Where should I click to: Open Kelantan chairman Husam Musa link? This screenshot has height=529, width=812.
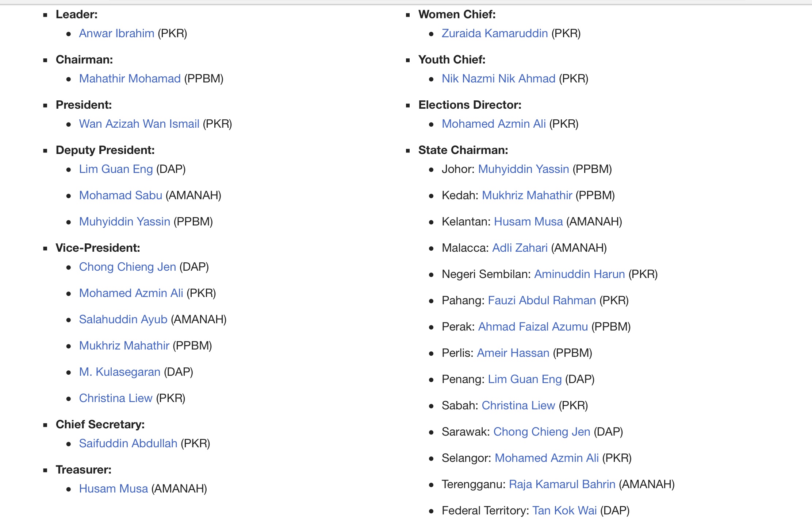tap(528, 221)
